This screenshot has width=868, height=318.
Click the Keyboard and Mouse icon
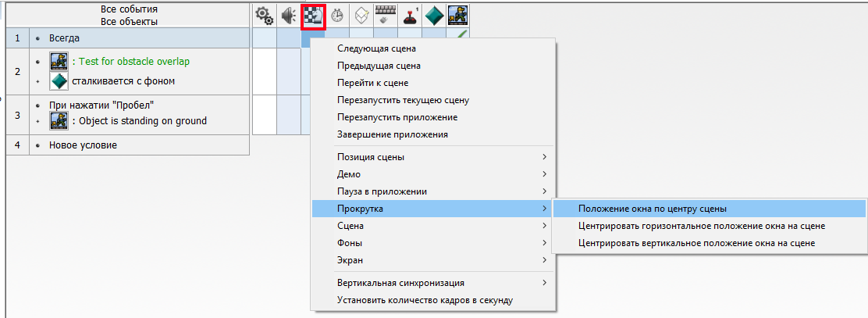[x=386, y=16]
